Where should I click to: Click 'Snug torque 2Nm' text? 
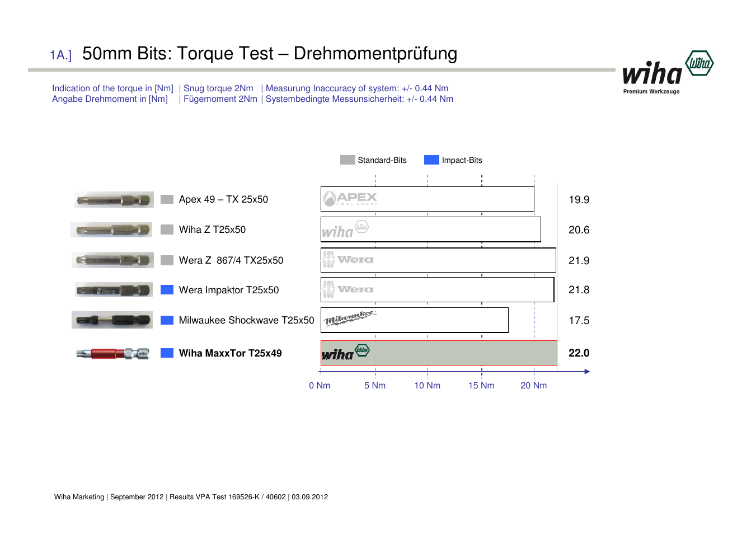click(x=218, y=88)
